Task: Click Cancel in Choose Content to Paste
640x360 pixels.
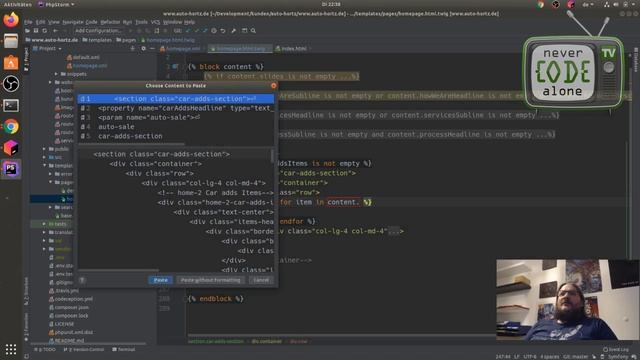Action: (261, 280)
